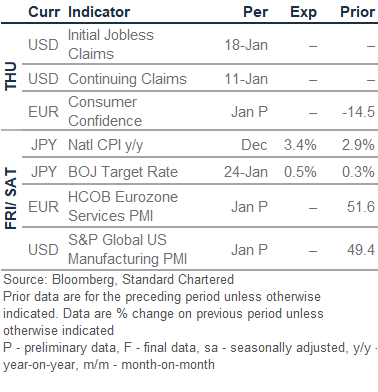This screenshot has height=392, width=378.
Task: Select the 3.4% expected CPI value
Action: 300,145
